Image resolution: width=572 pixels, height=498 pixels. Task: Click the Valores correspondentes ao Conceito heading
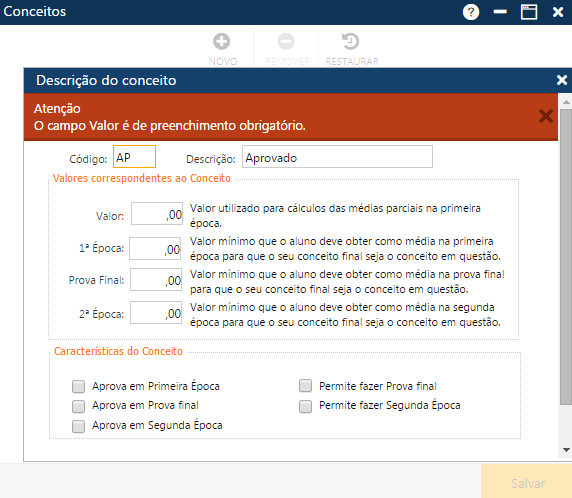point(142,178)
